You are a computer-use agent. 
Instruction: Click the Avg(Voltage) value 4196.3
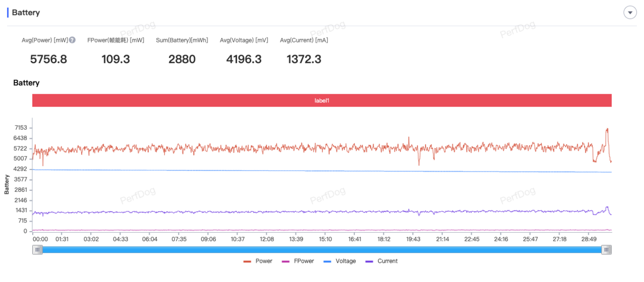(244, 59)
